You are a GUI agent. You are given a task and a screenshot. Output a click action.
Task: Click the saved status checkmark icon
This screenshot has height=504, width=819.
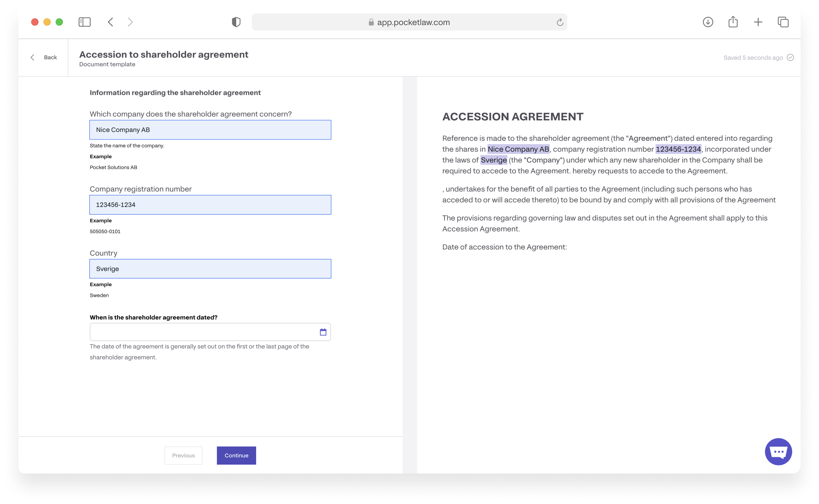pyautogui.click(x=790, y=58)
